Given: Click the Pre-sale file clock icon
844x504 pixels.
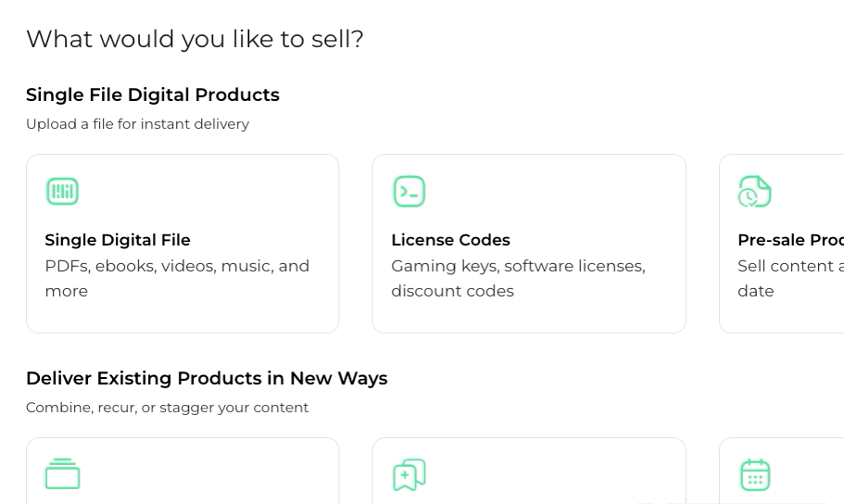Looking at the screenshot, I should tap(754, 192).
